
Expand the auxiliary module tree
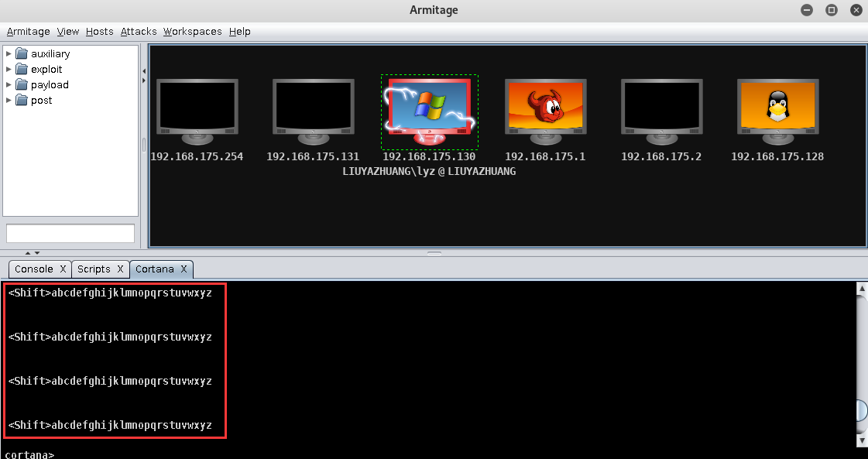point(9,53)
